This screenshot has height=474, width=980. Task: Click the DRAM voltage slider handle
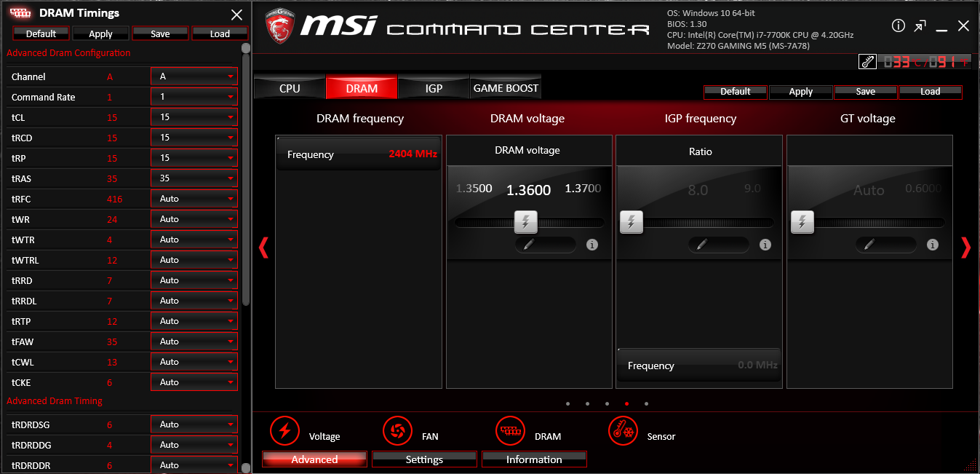point(525,222)
